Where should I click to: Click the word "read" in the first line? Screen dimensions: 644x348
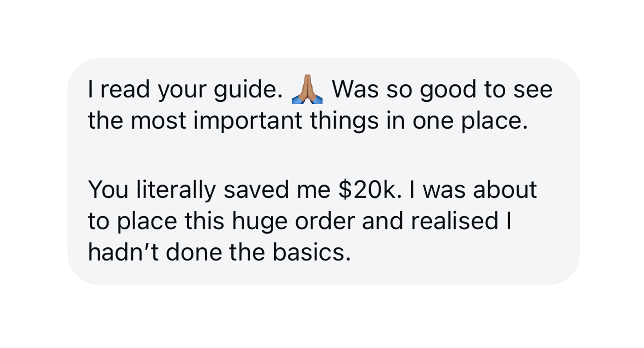tap(125, 90)
